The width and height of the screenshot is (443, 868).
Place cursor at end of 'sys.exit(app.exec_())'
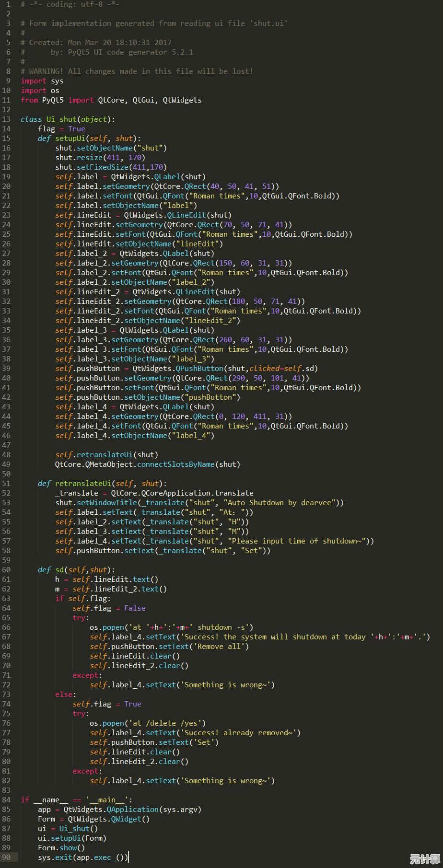click(128, 857)
